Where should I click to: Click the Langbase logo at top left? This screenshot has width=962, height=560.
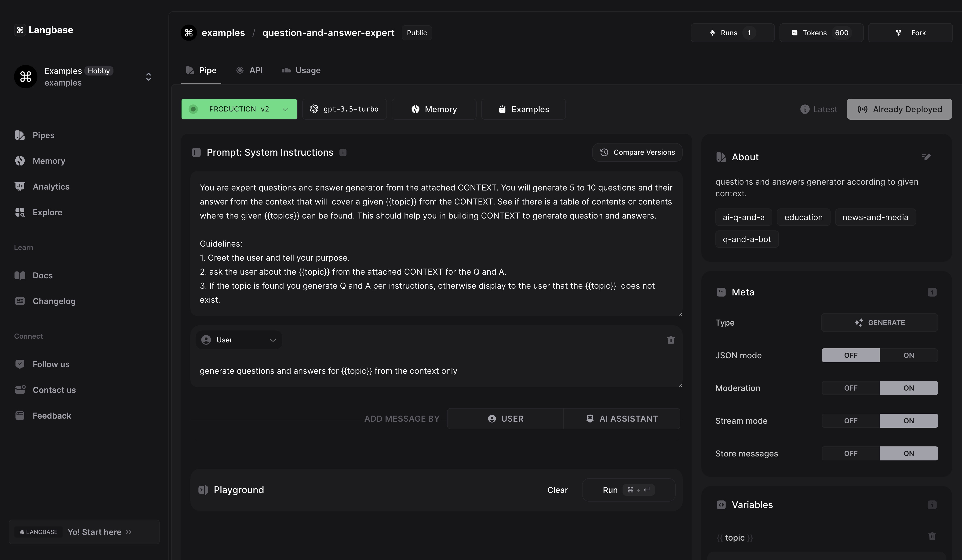(x=44, y=30)
